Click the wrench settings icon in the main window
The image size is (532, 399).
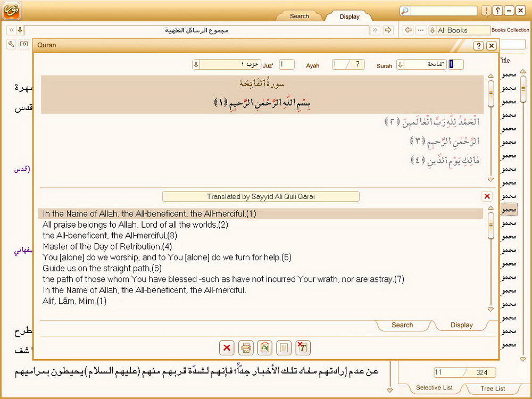pyautogui.click(x=11, y=44)
